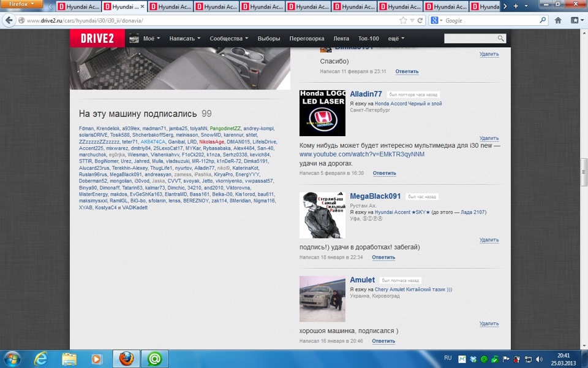Open the URL history dropdown arrow

coord(412,20)
